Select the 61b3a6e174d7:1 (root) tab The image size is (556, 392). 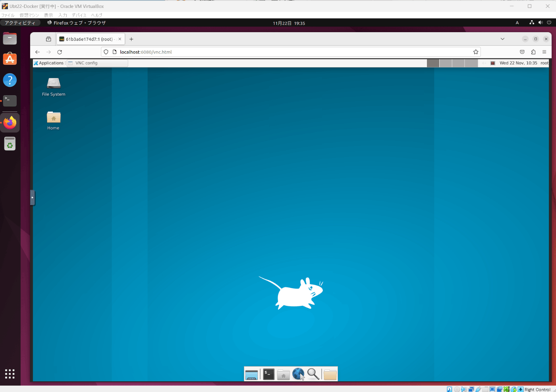click(x=91, y=39)
